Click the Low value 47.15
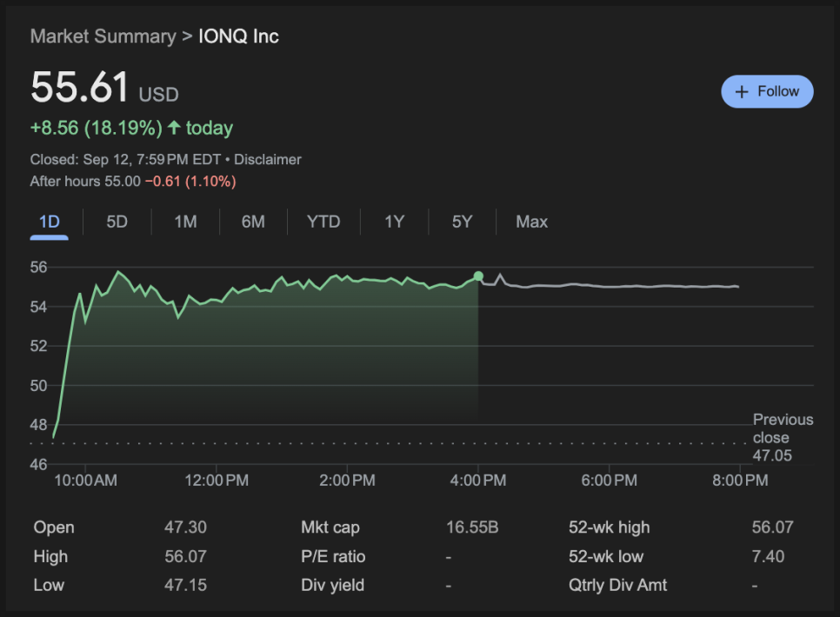 [x=185, y=586]
